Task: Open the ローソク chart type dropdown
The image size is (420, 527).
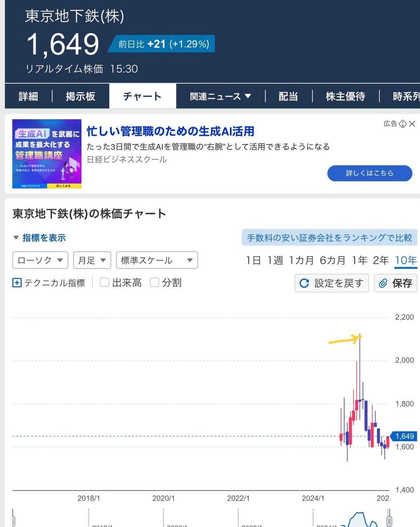Action: pos(39,260)
